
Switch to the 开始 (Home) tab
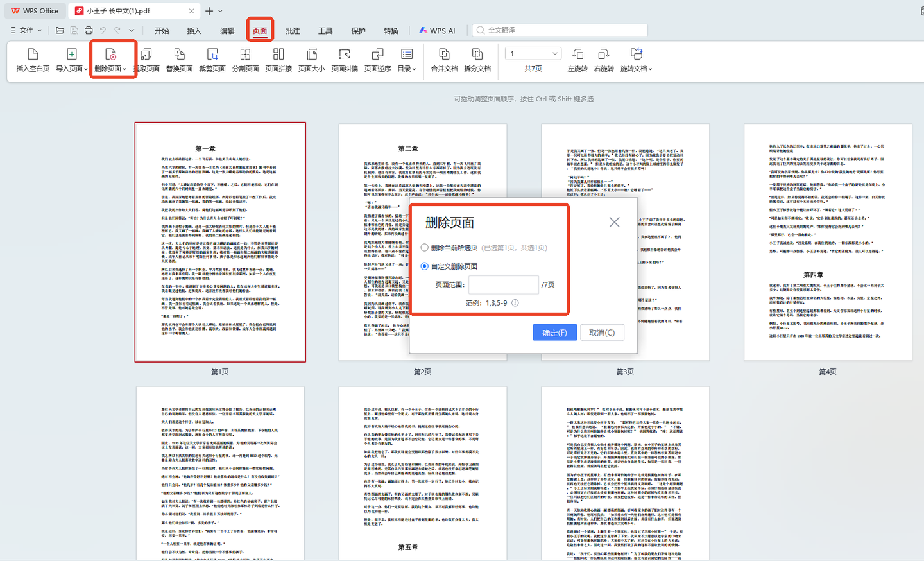pyautogui.click(x=162, y=31)
